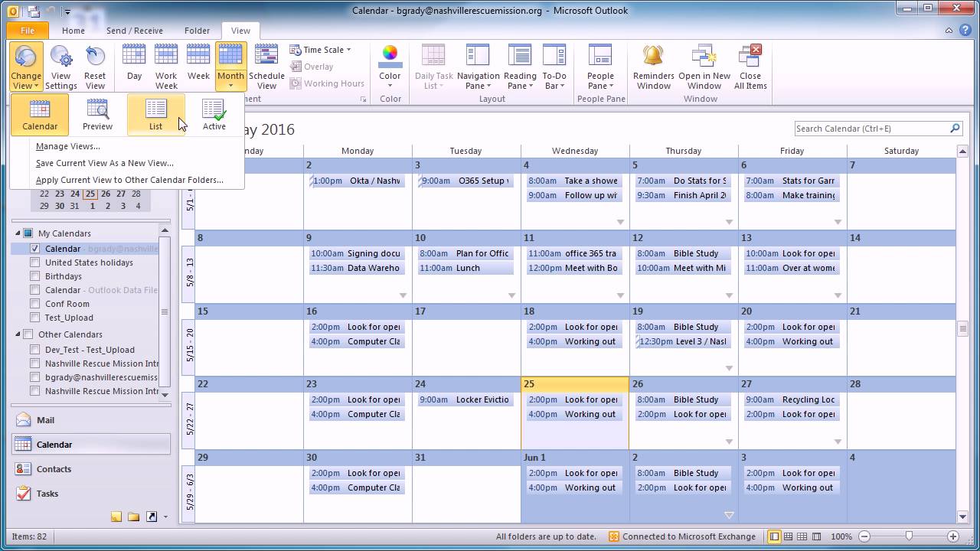
Task: Switch to Schedule View
Action: click(x=266, y=67)
